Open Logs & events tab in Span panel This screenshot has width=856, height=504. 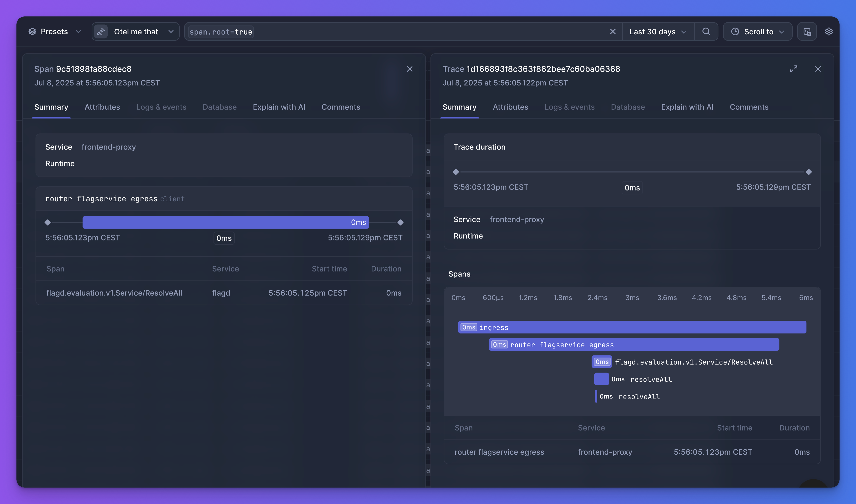tap(161, 107)
